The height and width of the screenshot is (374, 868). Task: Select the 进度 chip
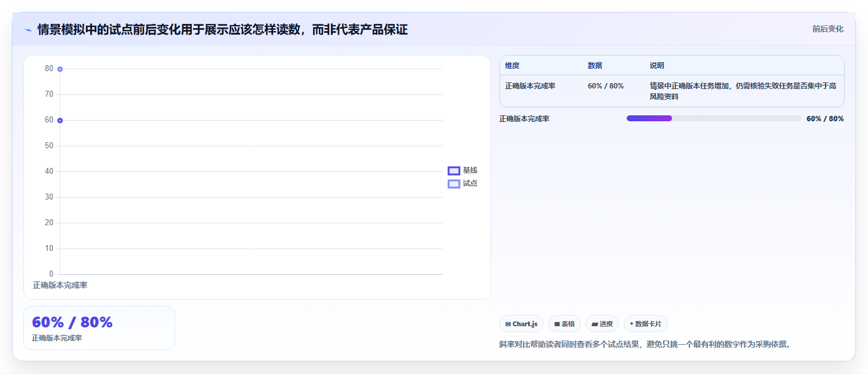[602, 324]
